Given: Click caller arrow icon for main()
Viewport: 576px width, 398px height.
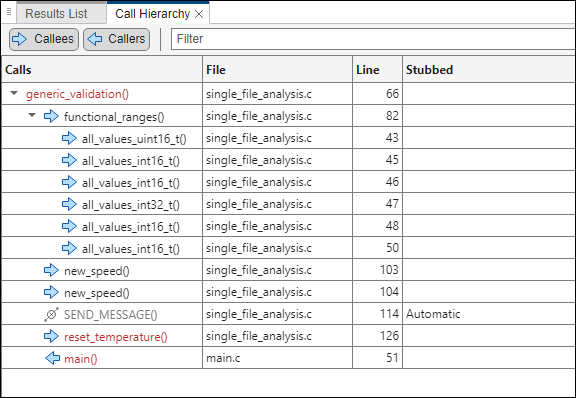Looking at the screenshot, I should click(x=53, y=358).
